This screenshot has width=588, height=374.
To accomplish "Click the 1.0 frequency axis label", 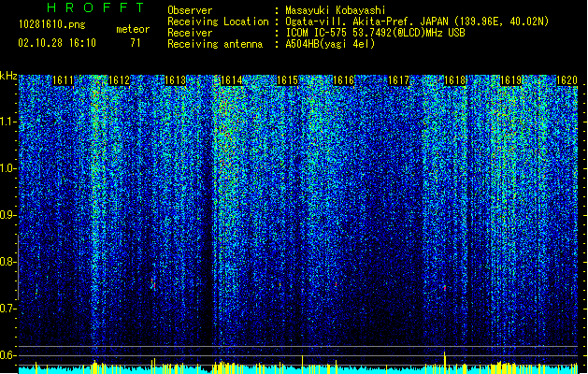I will tap(7, 168).
